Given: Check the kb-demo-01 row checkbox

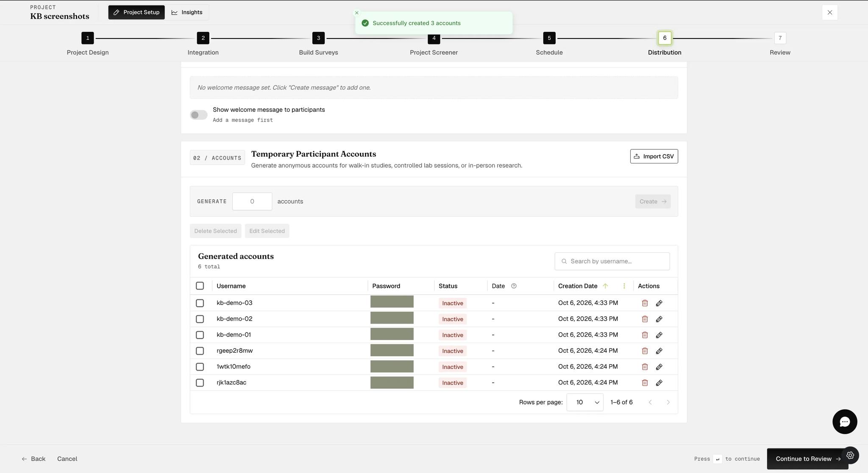Looking at the screenshot, I should 200,335.
